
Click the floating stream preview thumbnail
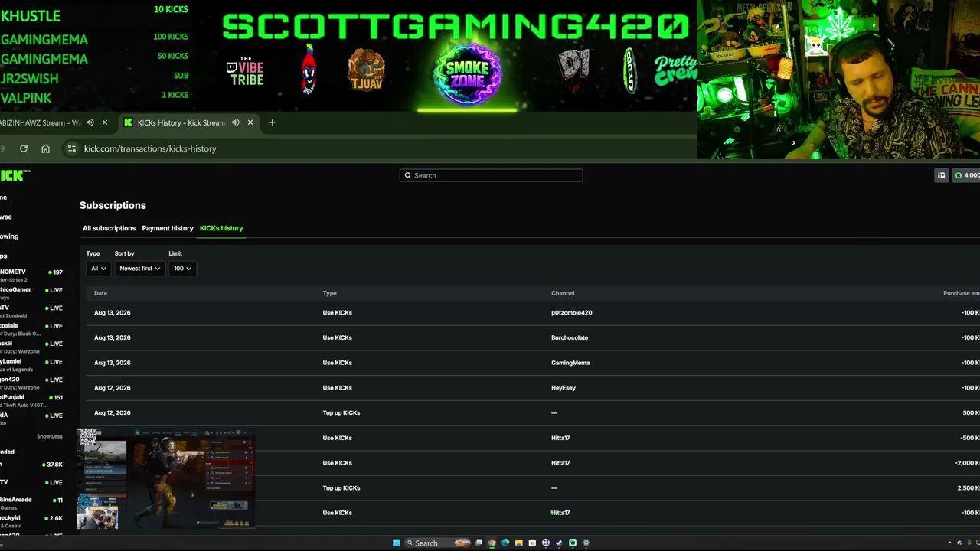click(166, 479)
